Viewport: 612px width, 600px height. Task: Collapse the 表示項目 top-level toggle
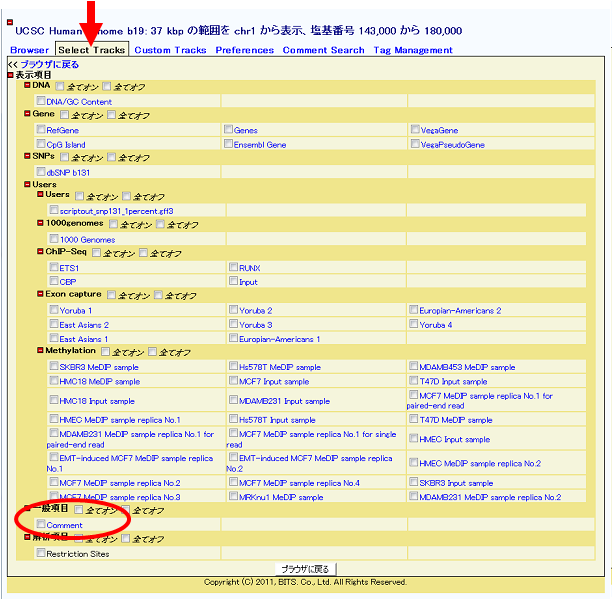click(x=11, y=75)
